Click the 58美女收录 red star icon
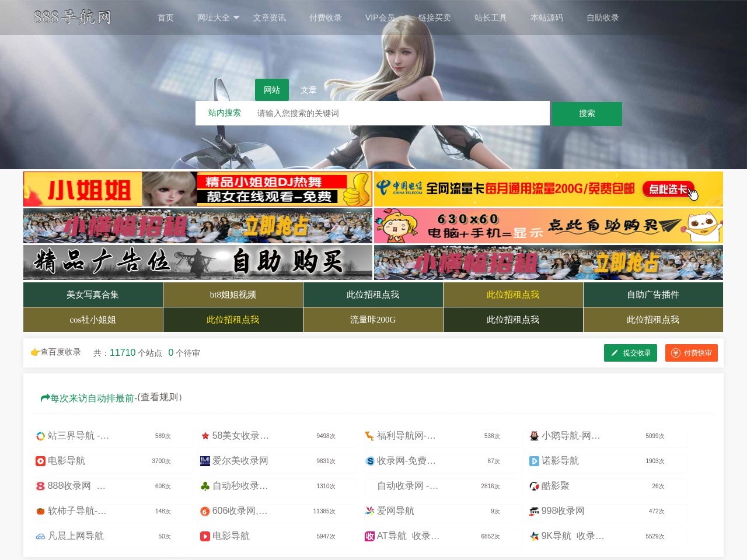The height and width of the screenshot is (560, 747). (x=205, y=436)
